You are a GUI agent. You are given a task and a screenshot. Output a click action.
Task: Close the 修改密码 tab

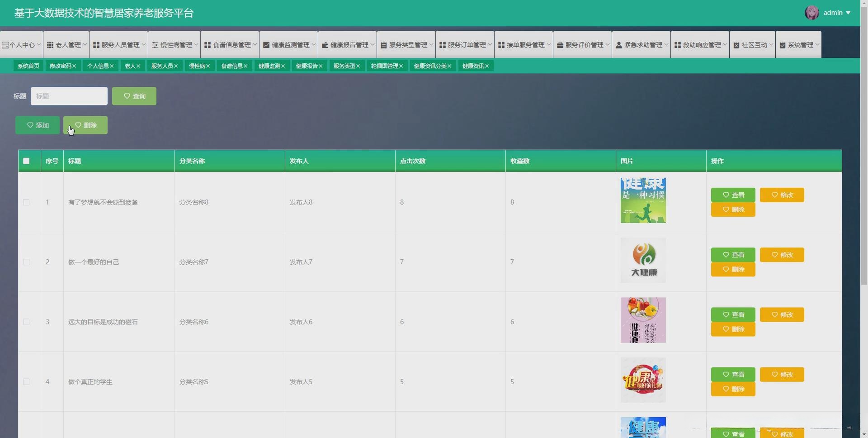(x=74, y=66)
